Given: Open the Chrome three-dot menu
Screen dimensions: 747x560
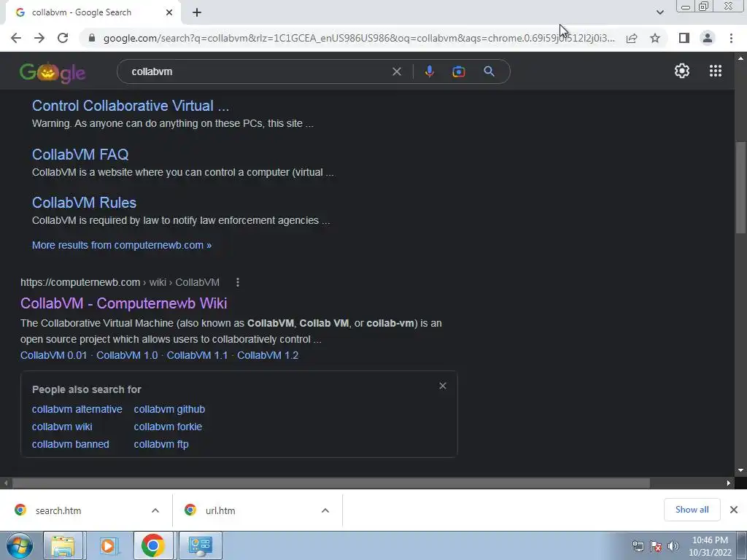Looking at the screenshot, I should pyautogui.click(x=731, y=38).
